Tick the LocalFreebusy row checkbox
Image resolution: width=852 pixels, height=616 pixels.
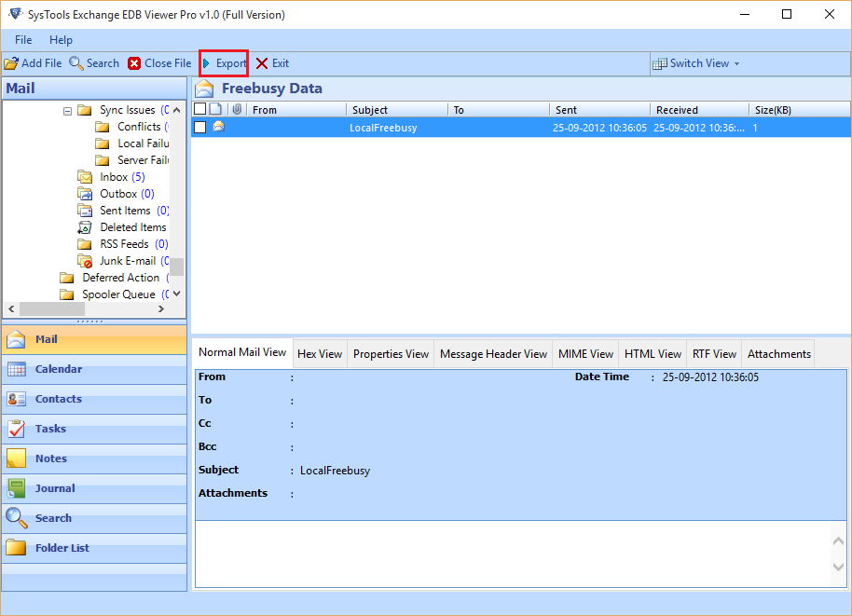(200, 128)
